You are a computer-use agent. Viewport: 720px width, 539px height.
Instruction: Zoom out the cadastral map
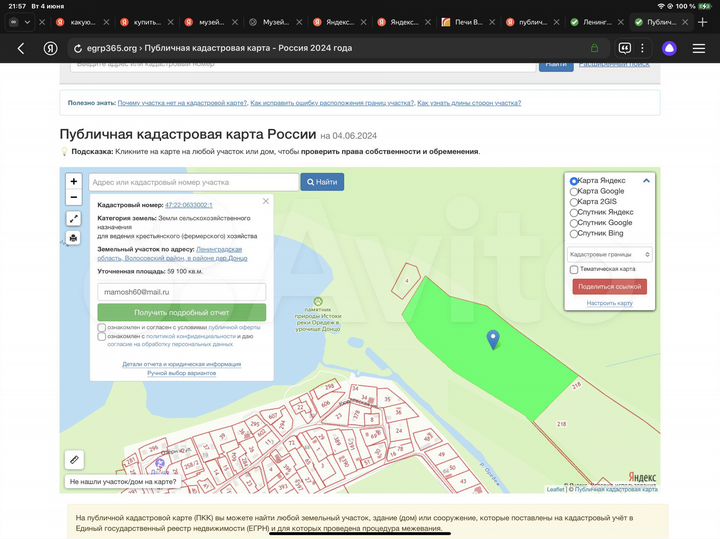73,197
